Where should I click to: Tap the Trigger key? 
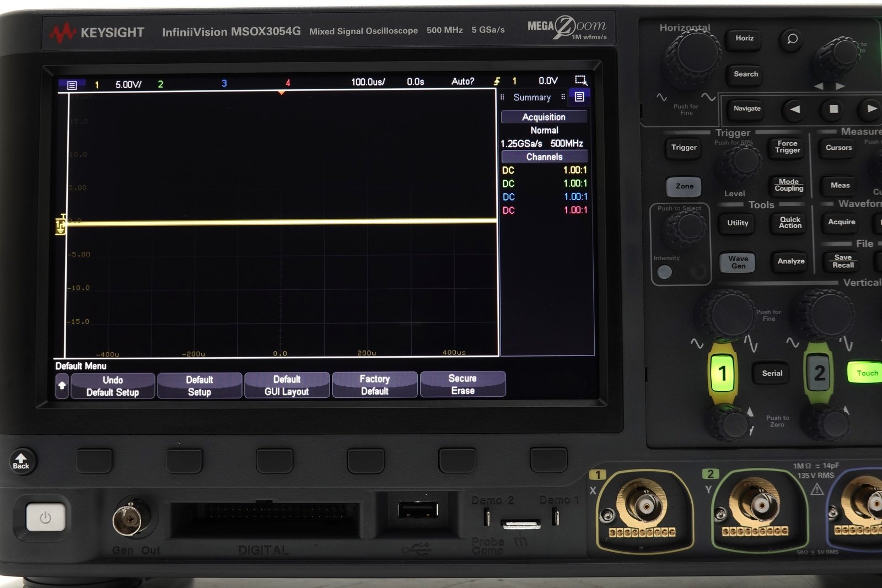click(684, 148)
